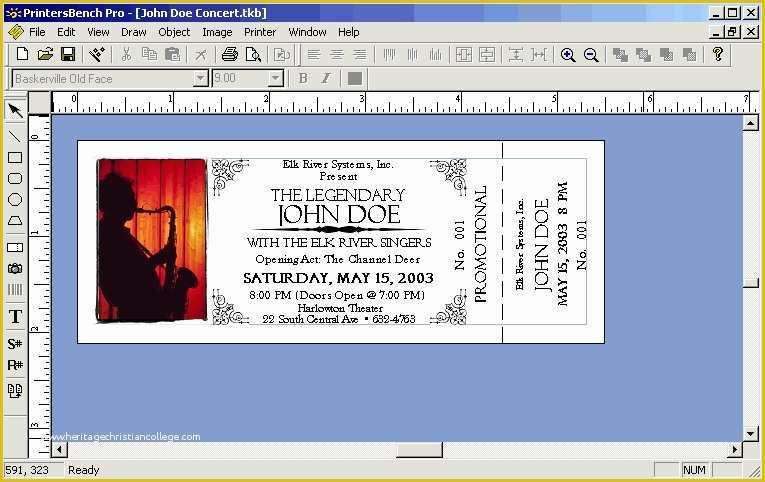
Task: Open the Edit menu
Action: [x=66, y=32]
